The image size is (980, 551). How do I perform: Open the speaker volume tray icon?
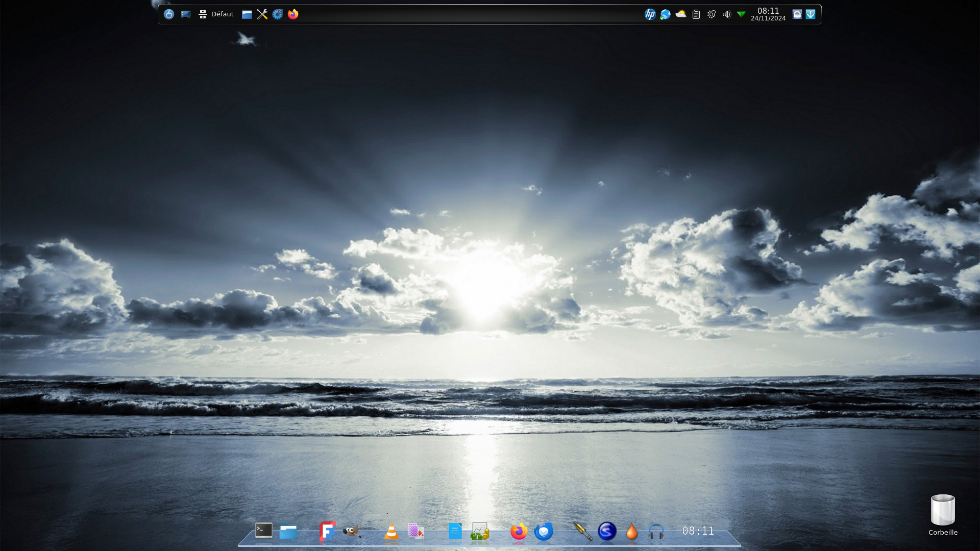[x=726, y=14]
